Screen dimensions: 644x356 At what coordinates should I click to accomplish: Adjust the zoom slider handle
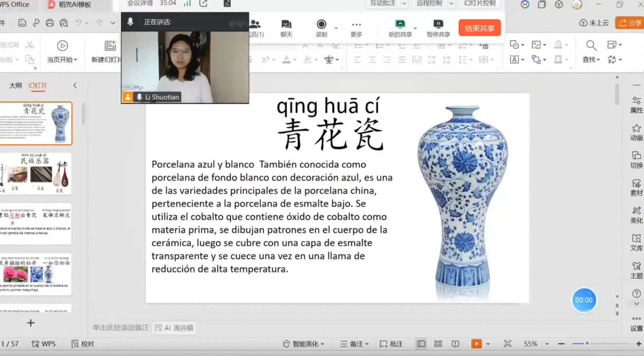point(587,343)
